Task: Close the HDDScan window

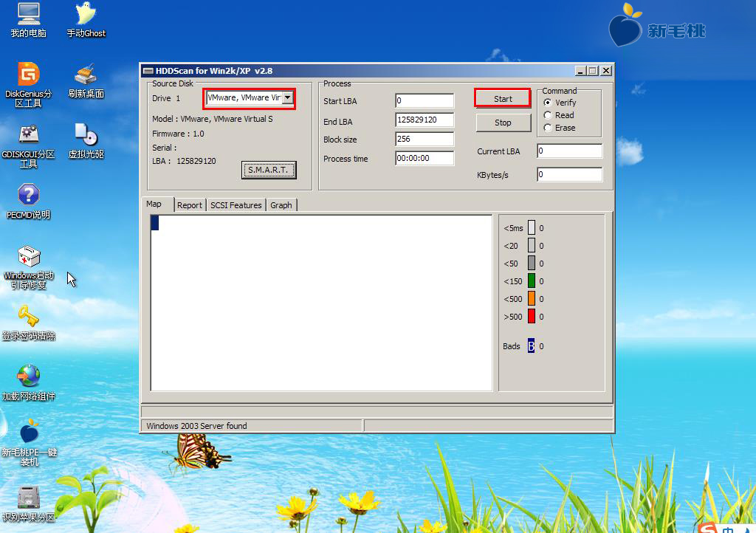Action: click(x=606, y=71)
